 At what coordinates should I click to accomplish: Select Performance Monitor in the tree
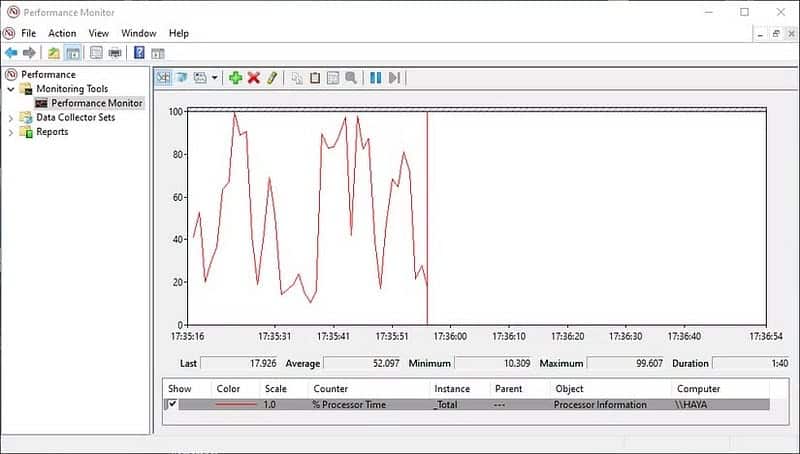pyautogui.click(x=97, y=103)
